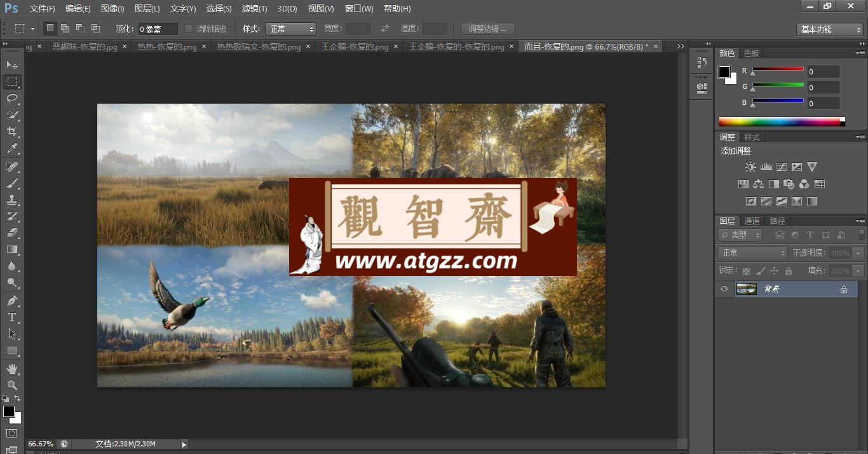
Task: Open the collapsed History panel icon
Action: point(702,62)
